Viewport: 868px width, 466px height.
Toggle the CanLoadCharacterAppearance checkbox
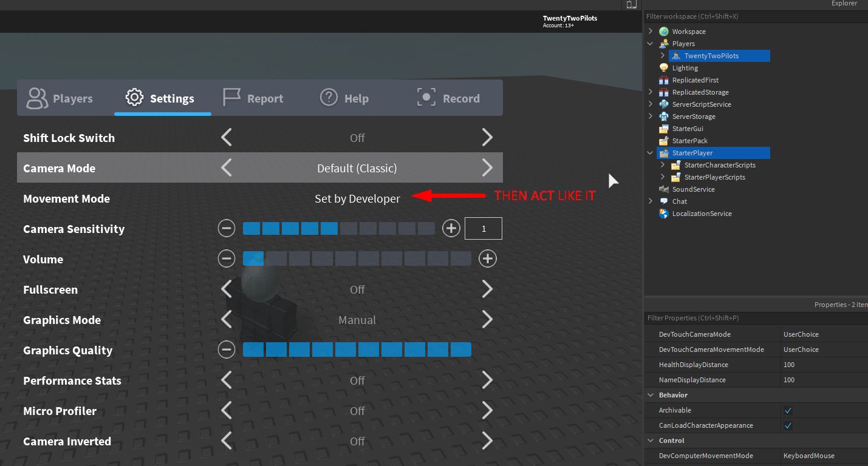click(x=788, y=425)
